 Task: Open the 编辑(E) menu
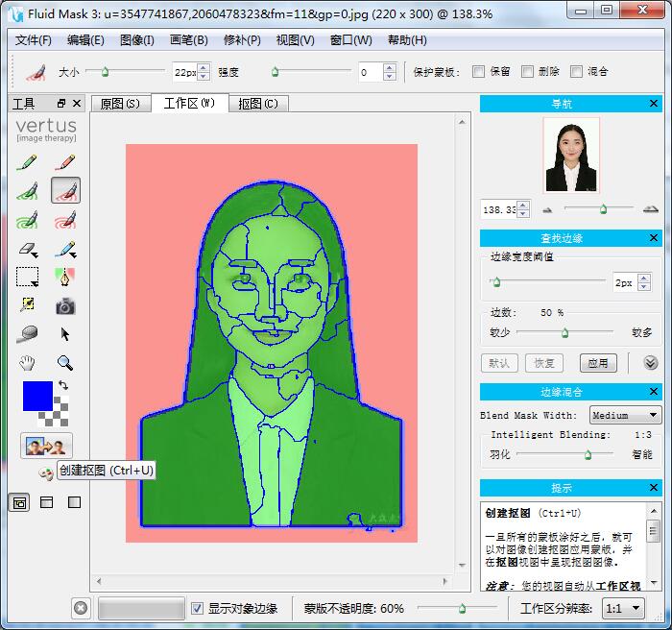85,40
